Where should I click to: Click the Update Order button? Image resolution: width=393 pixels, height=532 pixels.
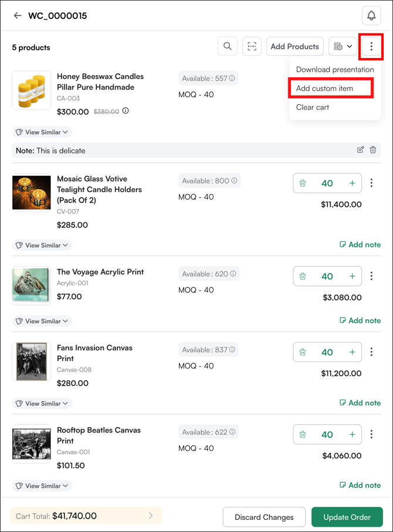[347, 517]
